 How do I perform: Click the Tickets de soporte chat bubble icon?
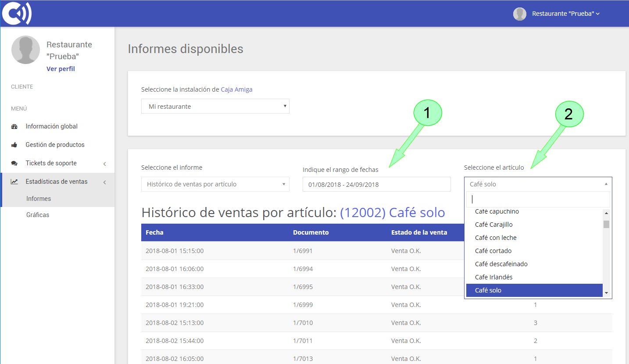(14, 163)
